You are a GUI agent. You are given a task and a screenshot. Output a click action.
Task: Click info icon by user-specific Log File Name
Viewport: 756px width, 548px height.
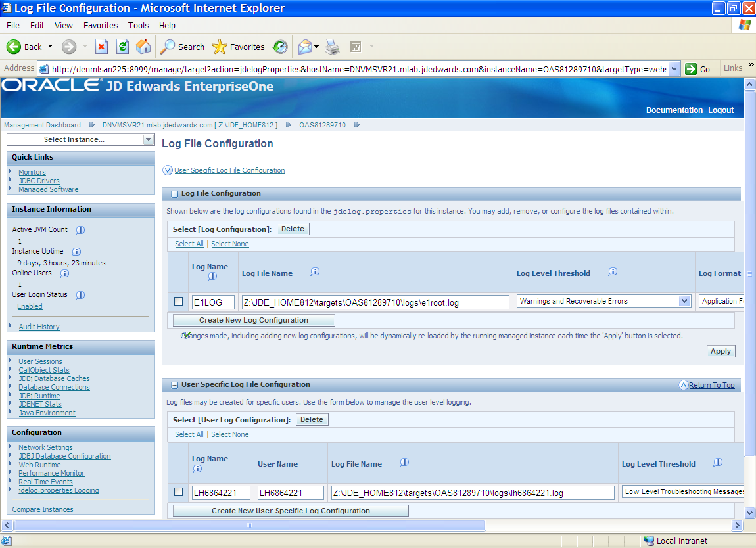click(404, 462)
